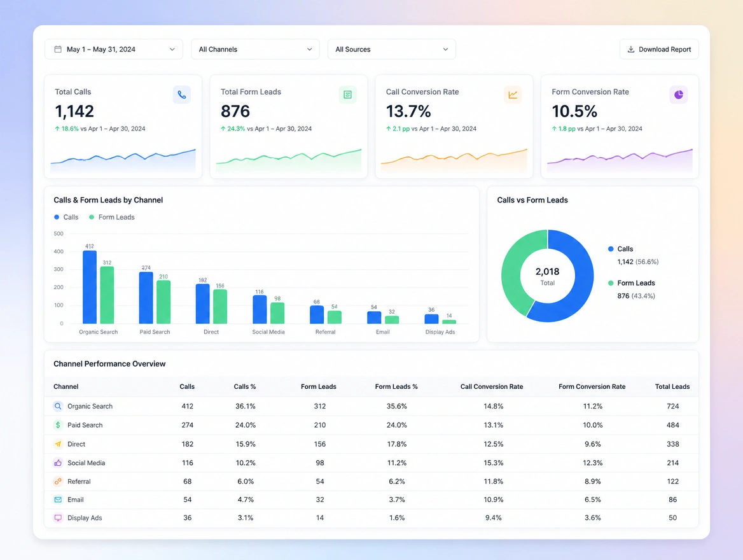This screenshot has height=560, width=743.
Task: Sort by Call Conversion Rate column header
Action: tap(492, 386)
